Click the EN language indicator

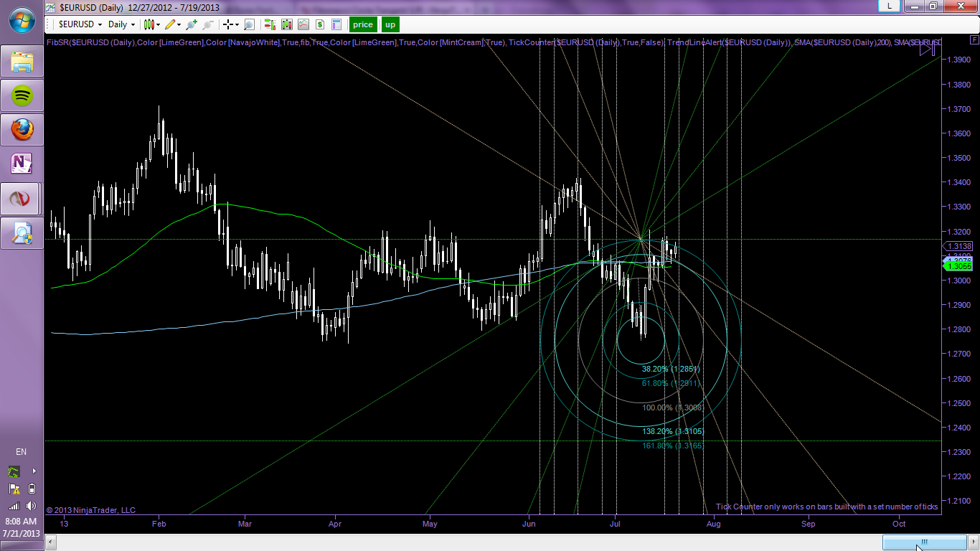[x=22, y=452]
